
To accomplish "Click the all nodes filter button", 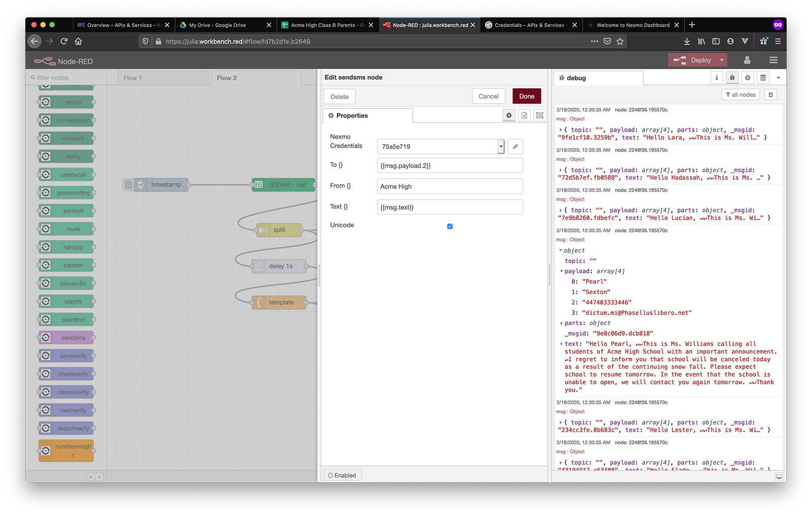I will (740, 94).
